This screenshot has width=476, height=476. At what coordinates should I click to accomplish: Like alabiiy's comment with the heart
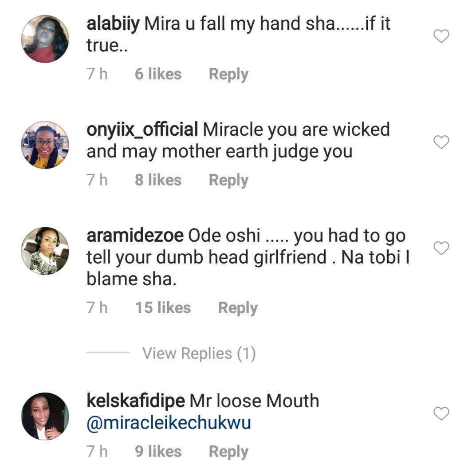pyautogui.click(x=441, y=36)
